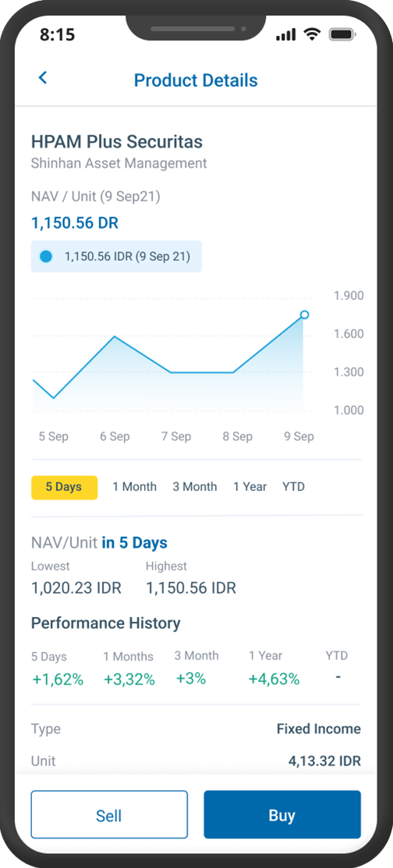Click the Product Details header title

click(x=196, y=80)
